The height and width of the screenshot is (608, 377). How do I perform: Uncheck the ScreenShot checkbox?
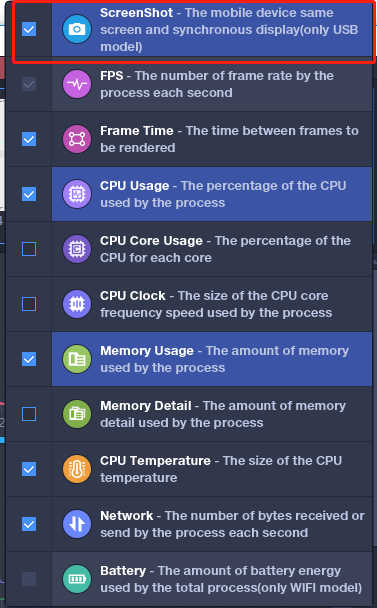point(29,29)
